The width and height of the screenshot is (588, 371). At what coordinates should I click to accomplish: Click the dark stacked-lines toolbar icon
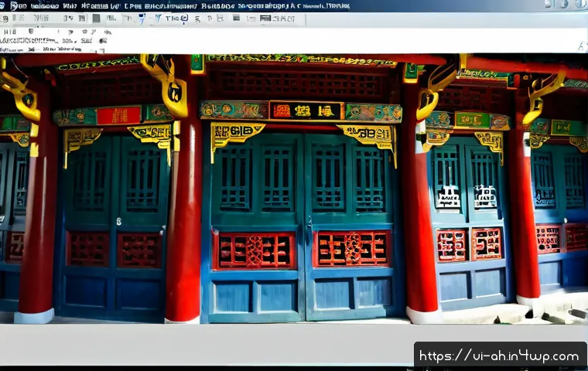(x=236, y=18)
